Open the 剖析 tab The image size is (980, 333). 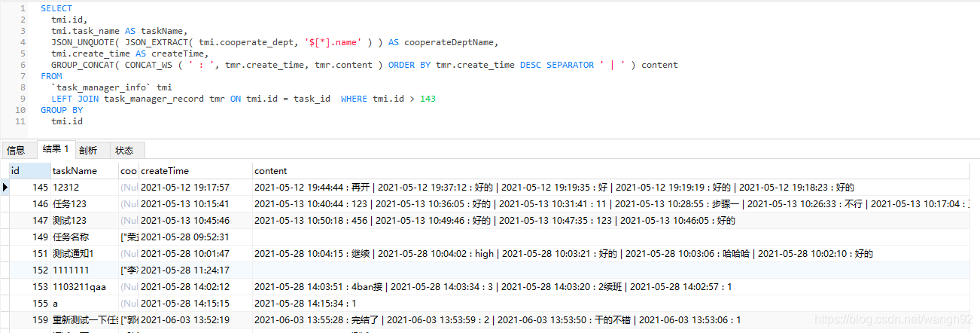(x=90, y=150)
